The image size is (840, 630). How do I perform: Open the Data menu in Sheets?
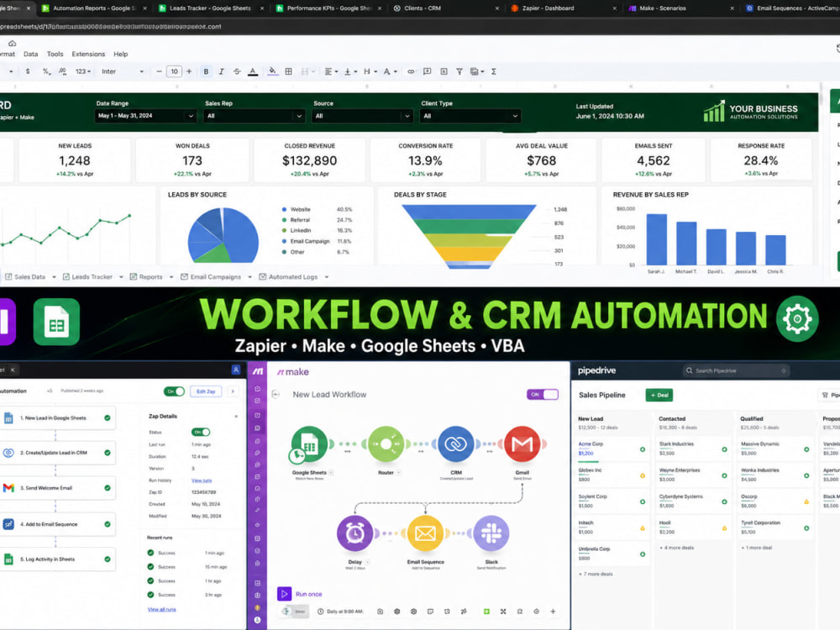pyautogui.click(x=30, y=54)
